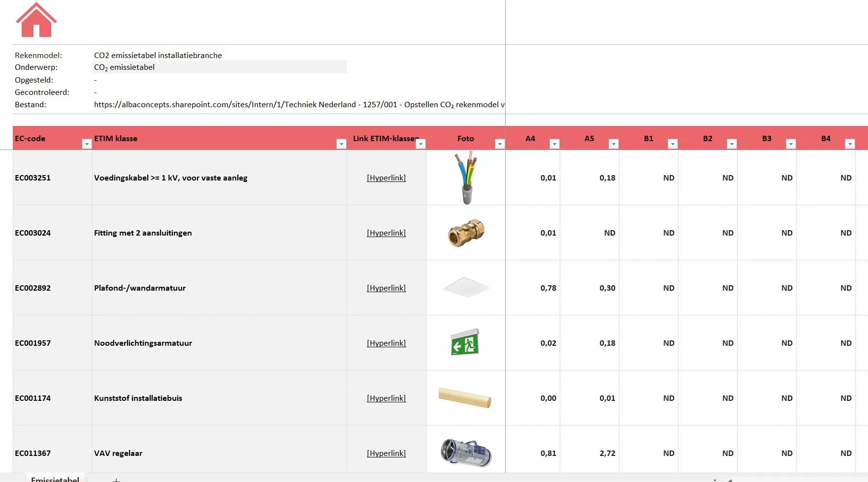The width and height of the screenshot is (868, 482).
Task: Select the A4 value 0,78 cell
Action: (533, 288)
